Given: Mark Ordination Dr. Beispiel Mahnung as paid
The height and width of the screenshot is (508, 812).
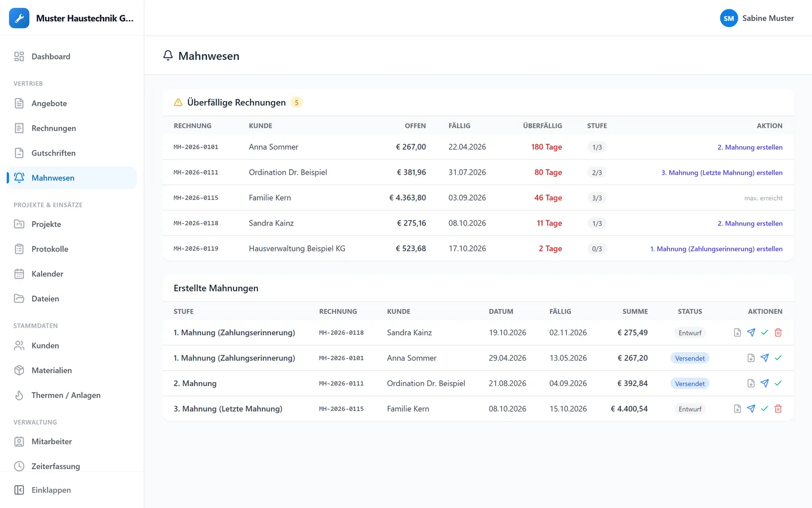Looking at the screenshot, I should 778,384.
